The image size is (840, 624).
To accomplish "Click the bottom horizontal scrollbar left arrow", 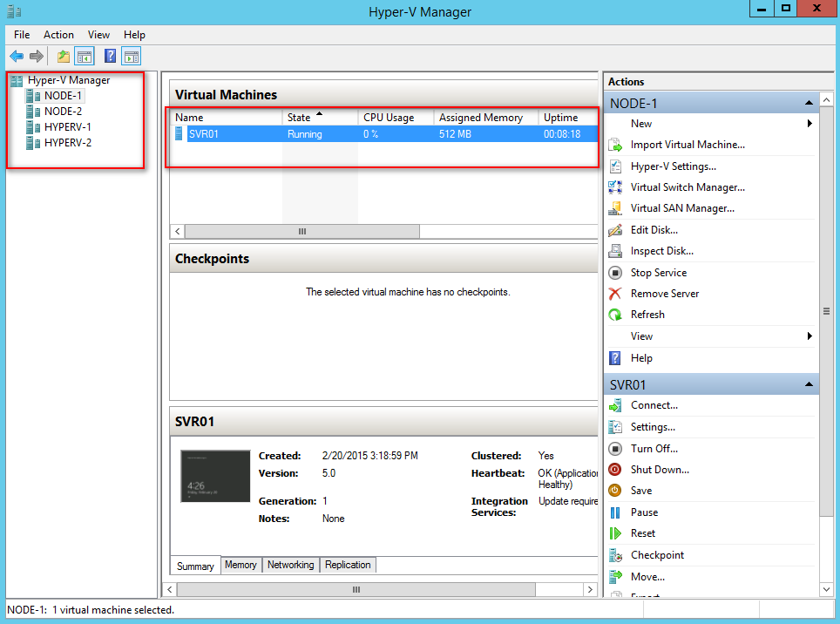I will (x=170, y=589).
